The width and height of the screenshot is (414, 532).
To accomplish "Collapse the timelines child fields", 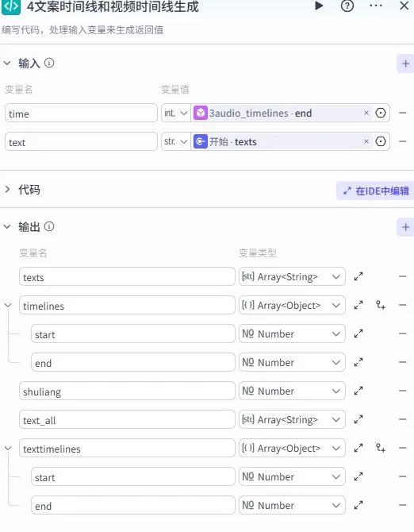I will click(x=8, y=306).
